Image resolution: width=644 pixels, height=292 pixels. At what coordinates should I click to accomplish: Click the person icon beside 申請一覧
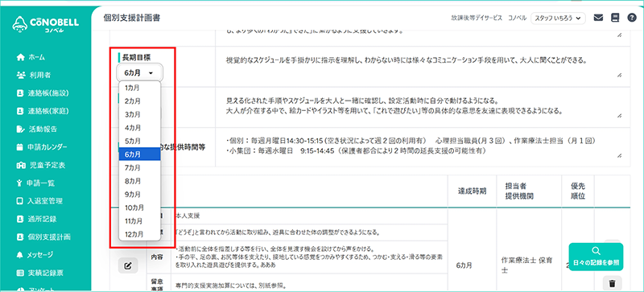[19, 183]
